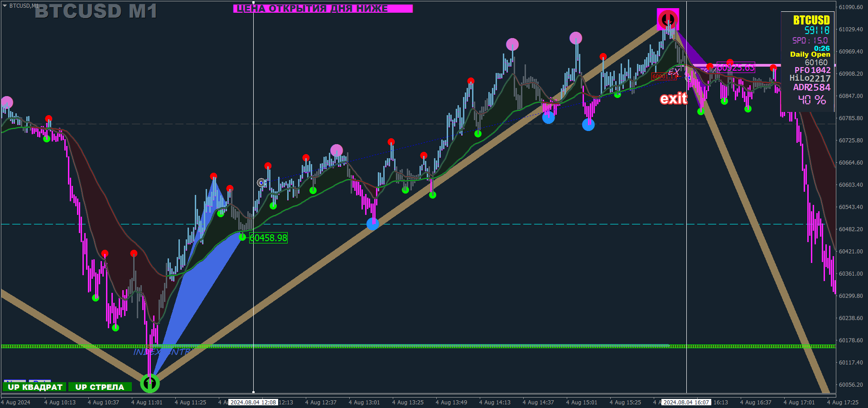This screenshot has height=408, width=868.
Task: Click 60785.80 on the price axis
Action: [851, 118]
